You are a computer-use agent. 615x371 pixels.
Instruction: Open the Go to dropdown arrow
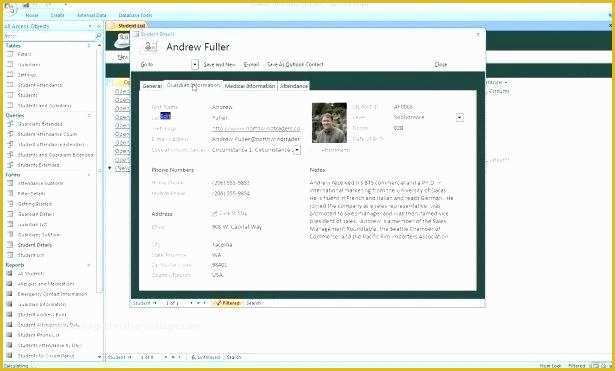tap(195, 64)
